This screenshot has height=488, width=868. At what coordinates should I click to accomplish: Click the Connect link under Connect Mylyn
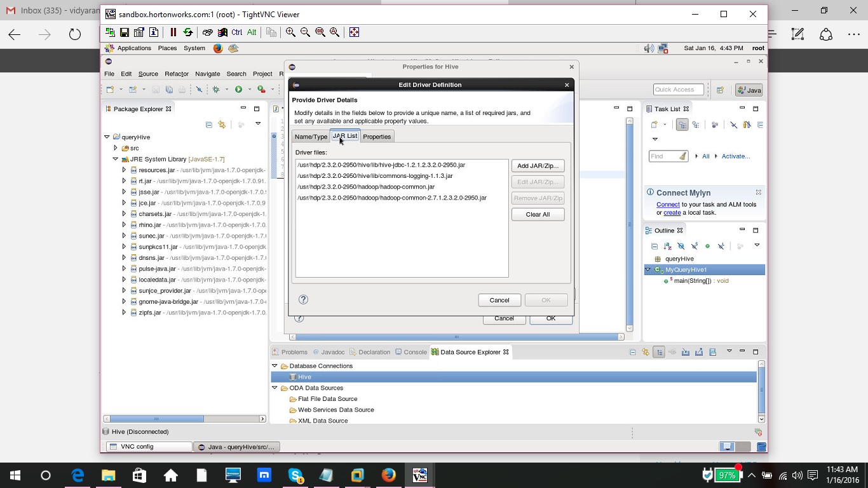pyautogui.click(x=668, y=205)
